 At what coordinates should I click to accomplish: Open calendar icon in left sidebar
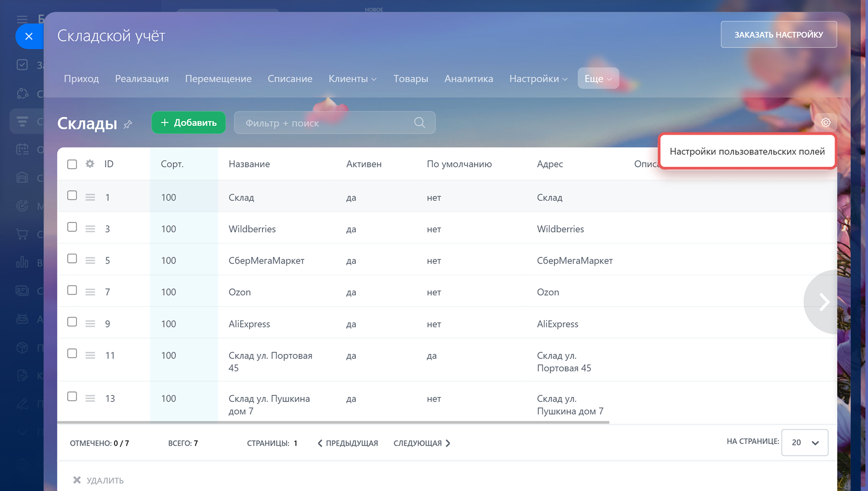[x=22, y=149]
